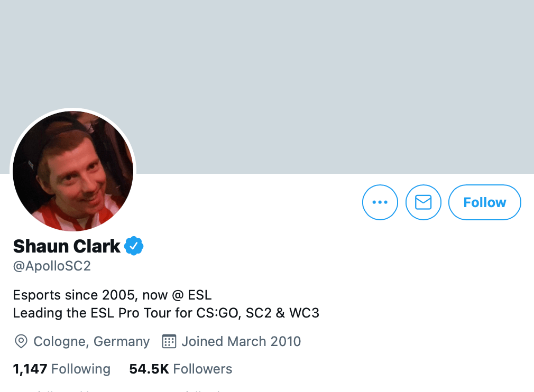Click the 'Following' label word
Image resolution: width=534 pixels, height=392 pixels.
pos(81,369)
